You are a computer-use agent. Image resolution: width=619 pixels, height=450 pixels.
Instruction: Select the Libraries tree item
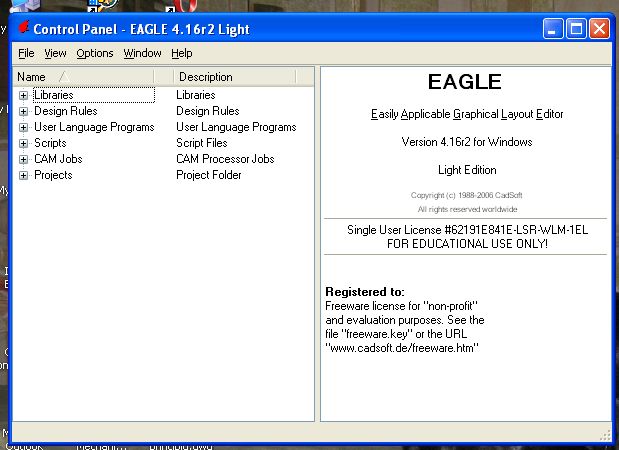click(54, 95)
